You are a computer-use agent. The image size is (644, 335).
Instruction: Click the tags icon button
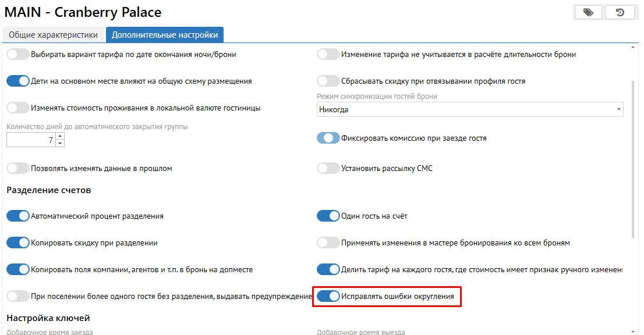point(588,12)
